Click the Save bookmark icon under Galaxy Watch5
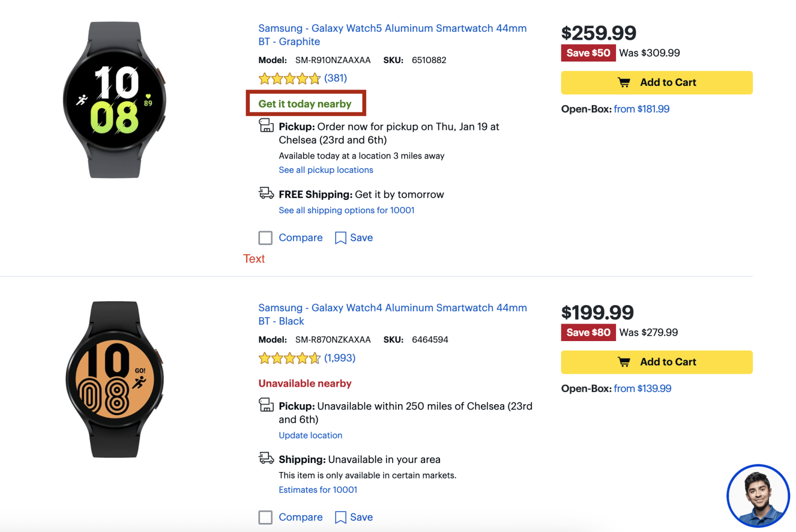Screen dimensions: 796x532 click(341, 238)
